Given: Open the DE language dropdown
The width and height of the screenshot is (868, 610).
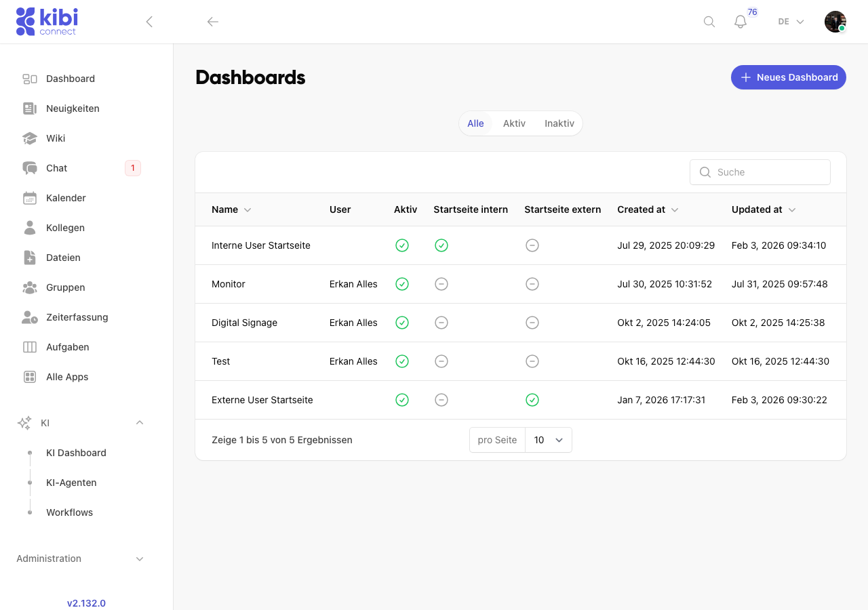Looking at the screenshot, I should [790, 22].
